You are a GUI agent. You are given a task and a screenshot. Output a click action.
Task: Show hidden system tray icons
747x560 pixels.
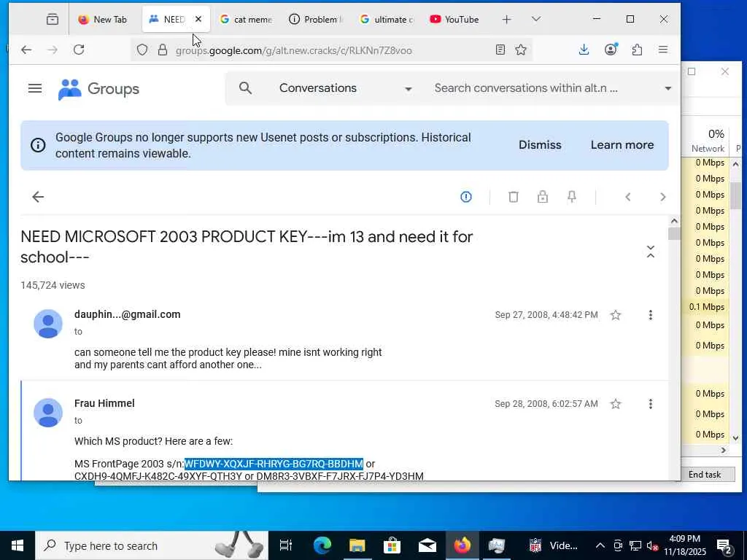click(x=600, y=545)
